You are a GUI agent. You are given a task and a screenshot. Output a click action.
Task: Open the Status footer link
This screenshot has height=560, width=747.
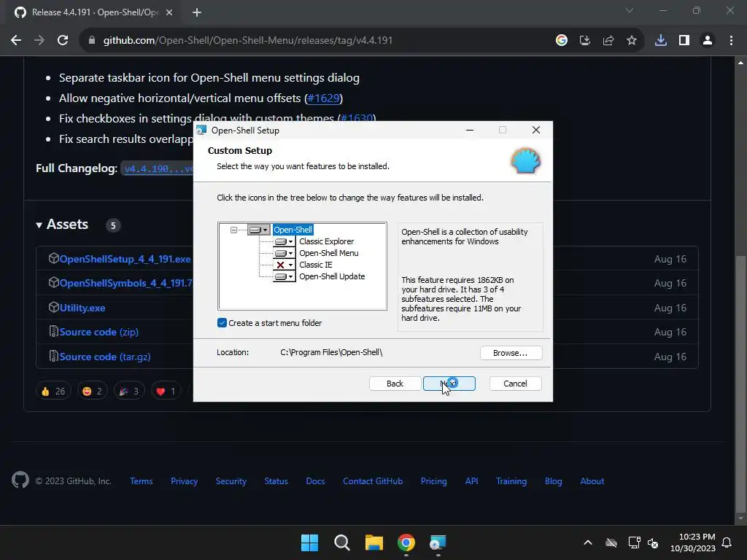(276, 481)
